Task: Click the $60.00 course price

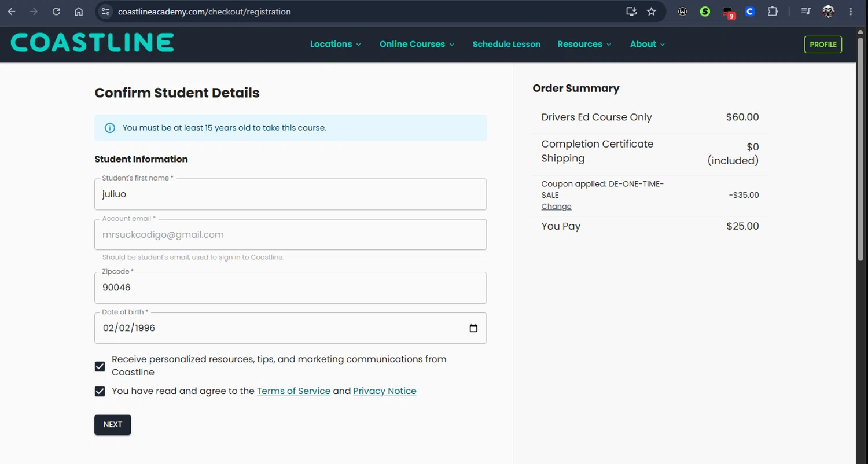Action: (x=742, y=117)
